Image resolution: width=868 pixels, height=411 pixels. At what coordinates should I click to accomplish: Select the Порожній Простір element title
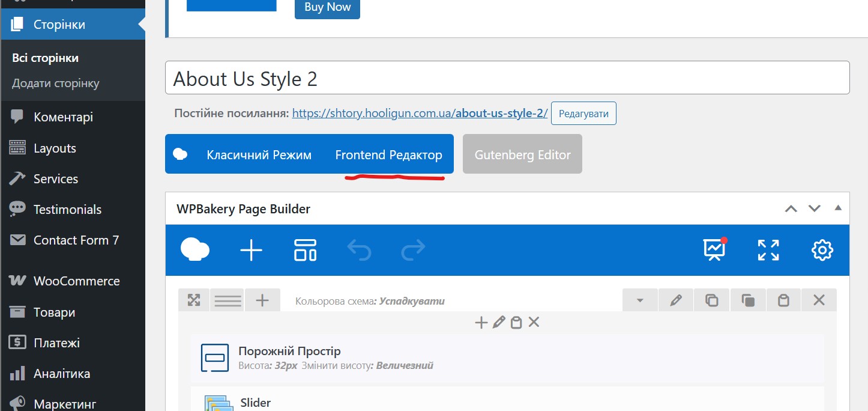click(x=289, y=352)
